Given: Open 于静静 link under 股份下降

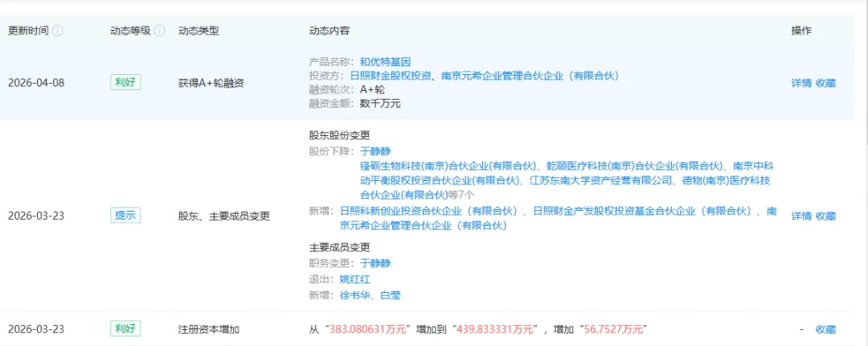Looking at the screenshot, I should pyautogui.click(x=375, y=150).
